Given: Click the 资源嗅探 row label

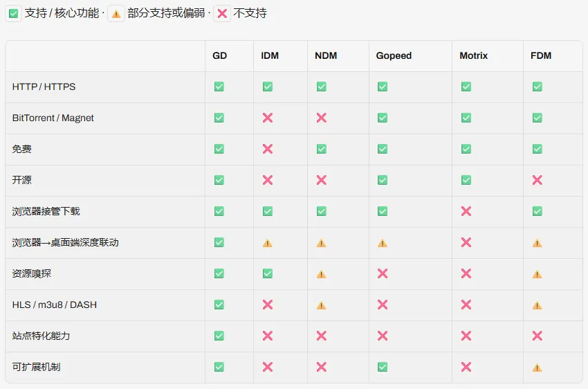Looking at the screenshot, I should (32, 273).
